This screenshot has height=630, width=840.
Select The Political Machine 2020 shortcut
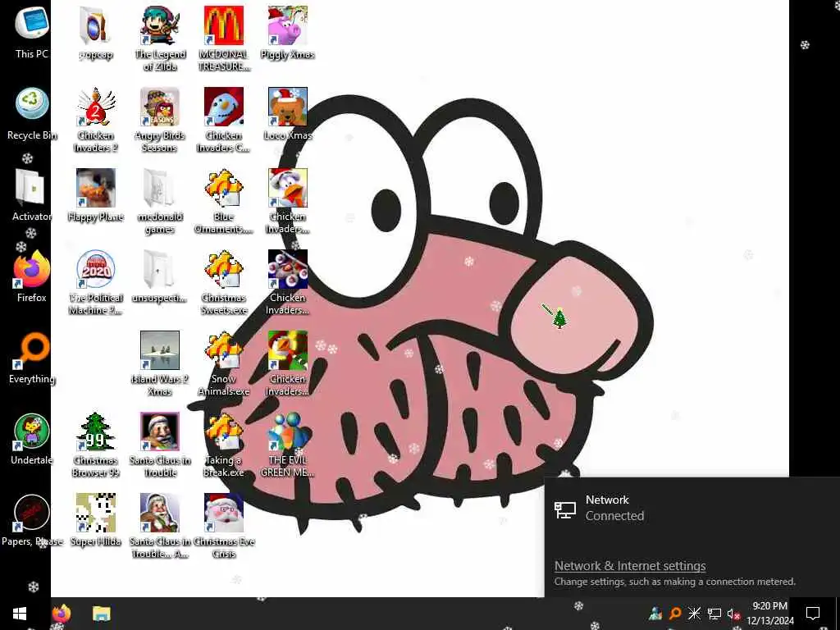point(95,269)
